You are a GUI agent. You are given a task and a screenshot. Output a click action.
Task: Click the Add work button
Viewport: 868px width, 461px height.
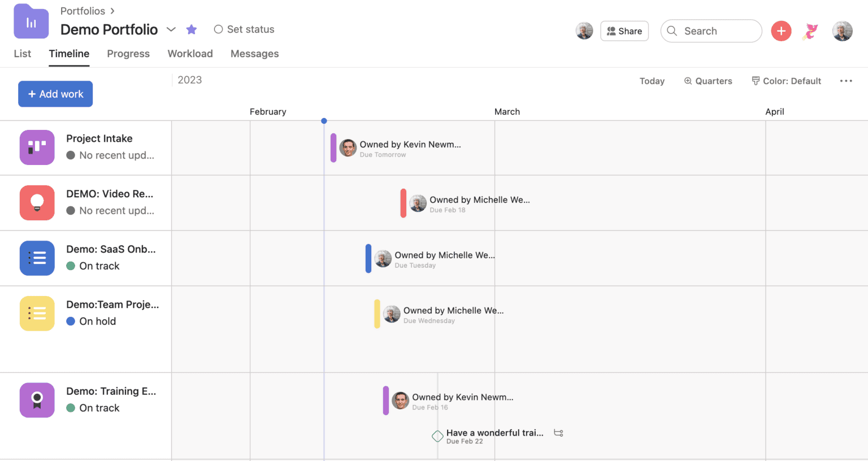click(x=55, y=94)
